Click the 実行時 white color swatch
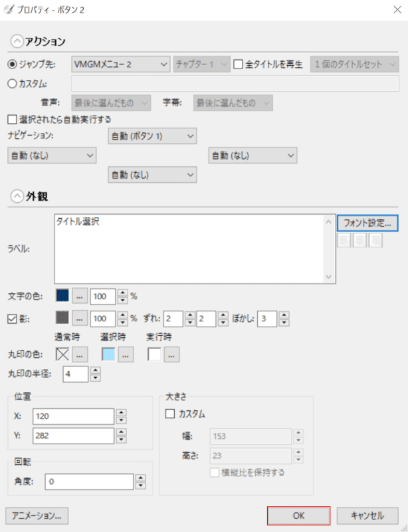 click(x=154, y=354)
